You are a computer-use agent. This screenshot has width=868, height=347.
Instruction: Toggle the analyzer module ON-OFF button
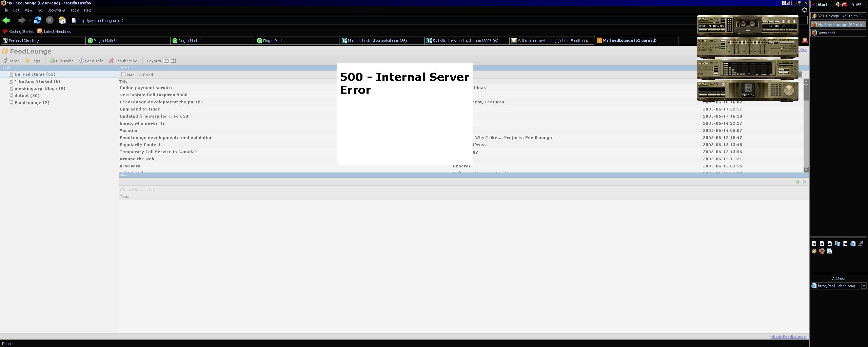[x=716, y=67]
